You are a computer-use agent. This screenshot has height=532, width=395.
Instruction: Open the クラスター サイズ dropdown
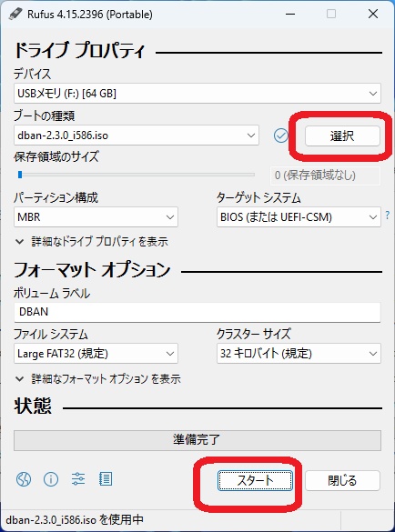click(299, 354)
